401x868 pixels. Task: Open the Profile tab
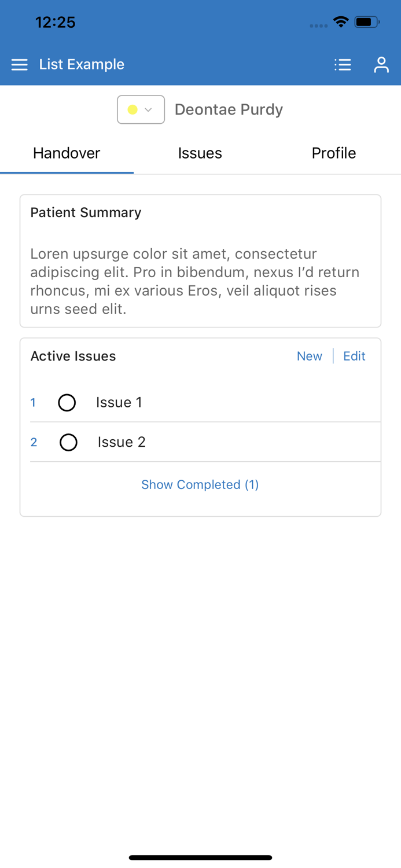tap(334, 153)
